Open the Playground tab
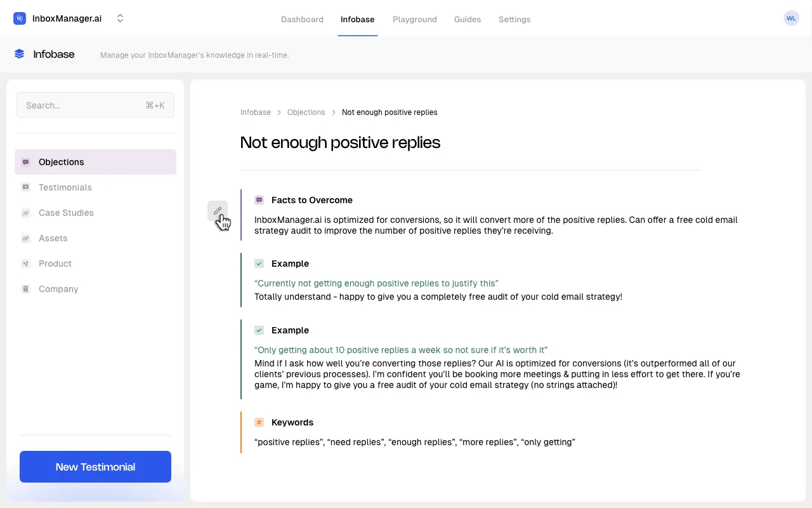Viewport: 812px width, 508px height. tap(415, 19)
